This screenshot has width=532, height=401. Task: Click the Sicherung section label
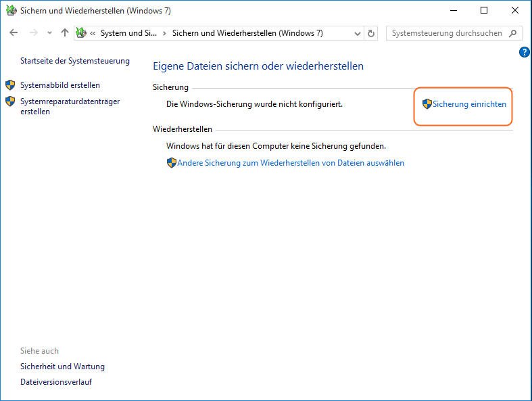tap(170, 87)
